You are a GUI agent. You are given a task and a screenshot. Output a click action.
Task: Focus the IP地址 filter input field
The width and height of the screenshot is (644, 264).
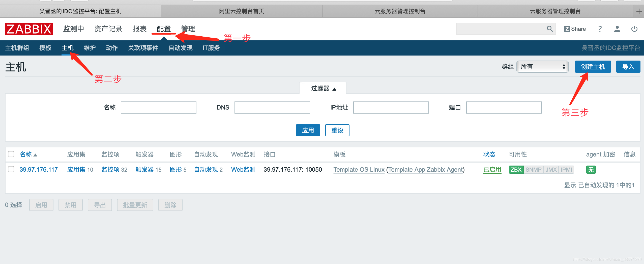tap(391, 108)
